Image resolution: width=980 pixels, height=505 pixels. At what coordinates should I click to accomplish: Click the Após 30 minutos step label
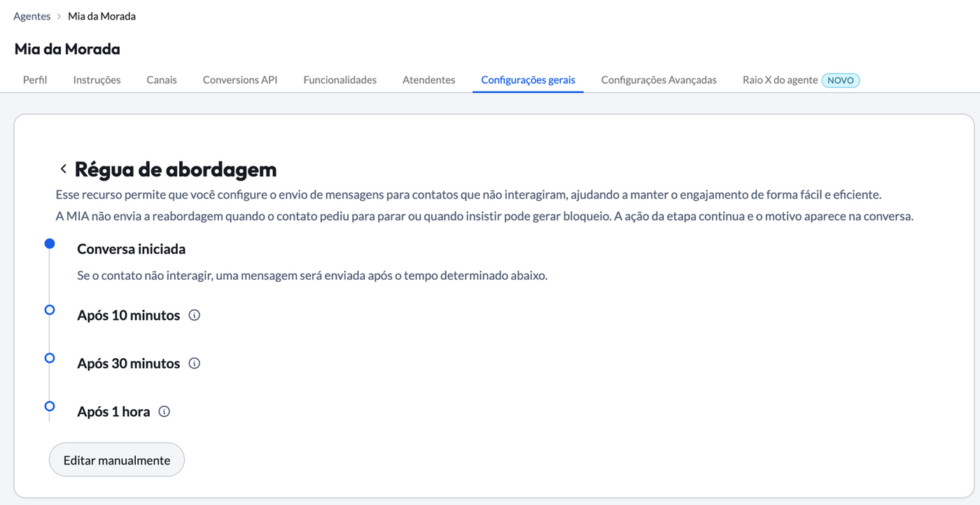(129, 364)
